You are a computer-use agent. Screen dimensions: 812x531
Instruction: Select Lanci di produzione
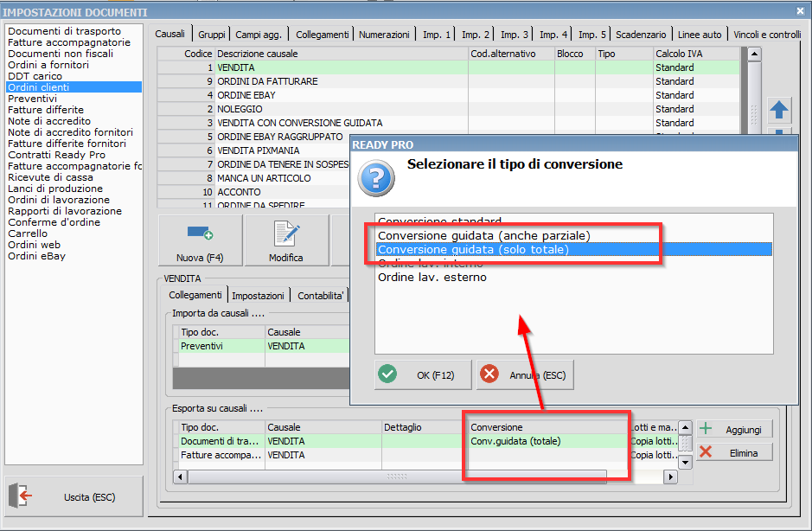pos(74,189)
